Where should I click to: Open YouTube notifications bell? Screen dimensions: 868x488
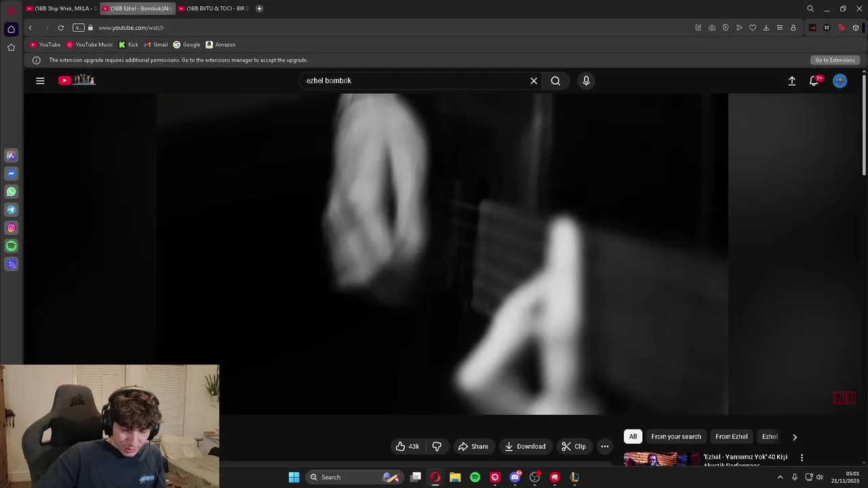814,81
